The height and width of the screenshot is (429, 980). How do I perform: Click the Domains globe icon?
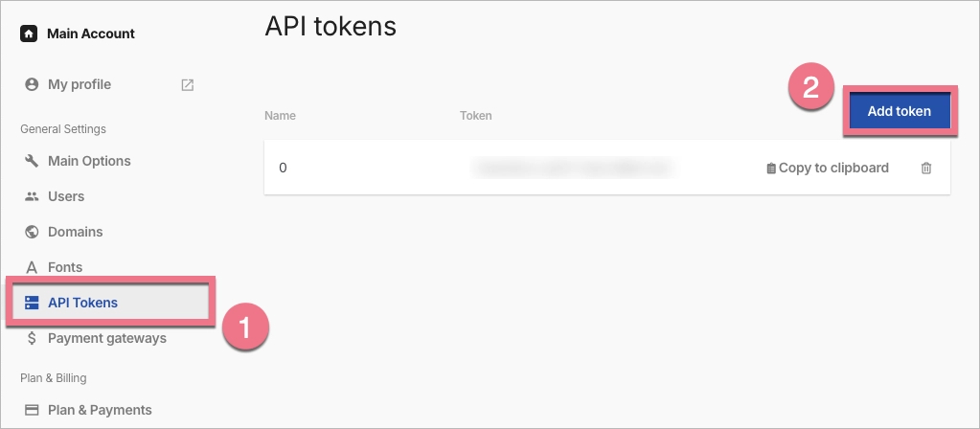pyautogui.click(x=32, y=232)
